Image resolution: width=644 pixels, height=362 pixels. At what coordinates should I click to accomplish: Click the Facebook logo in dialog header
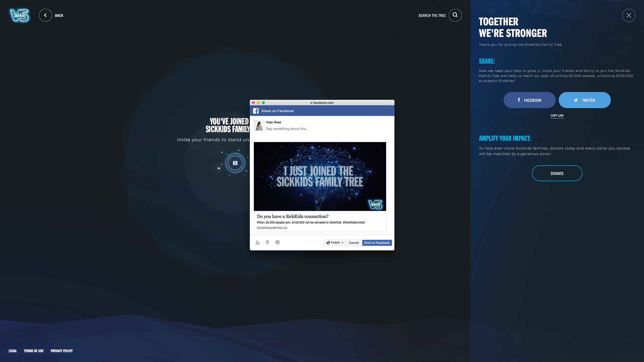pyautogui.click(x=256, y=111)
